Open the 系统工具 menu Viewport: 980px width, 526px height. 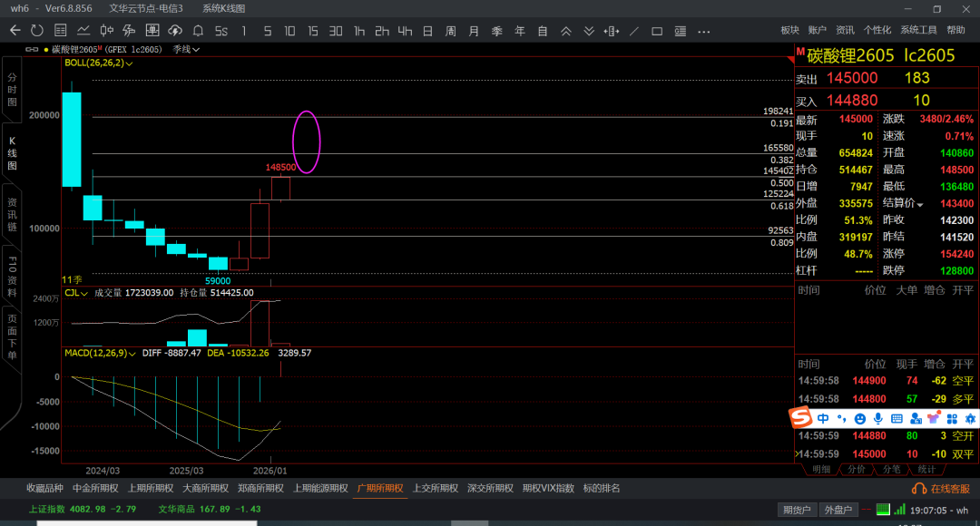(x=918, y=30)
